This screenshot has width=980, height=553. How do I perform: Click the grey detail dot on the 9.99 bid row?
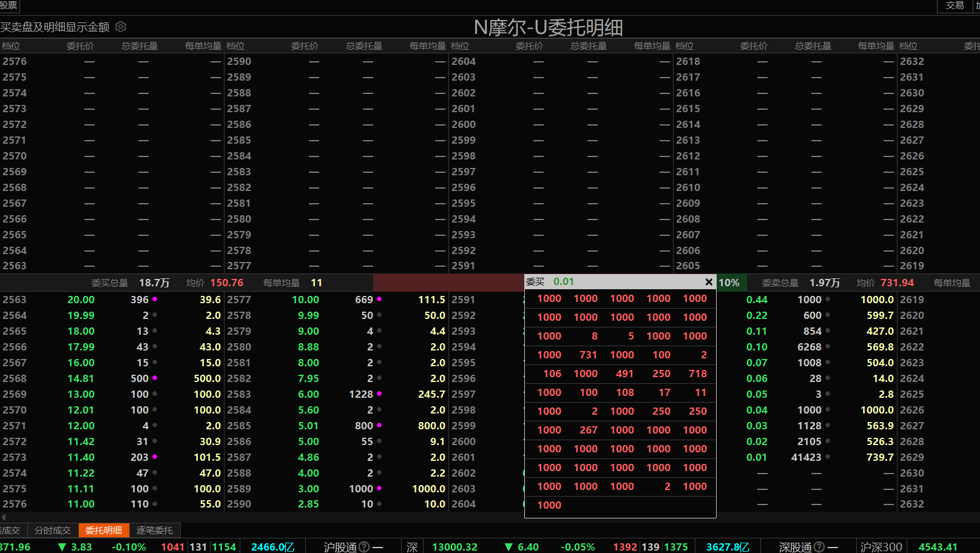[379, 315]
